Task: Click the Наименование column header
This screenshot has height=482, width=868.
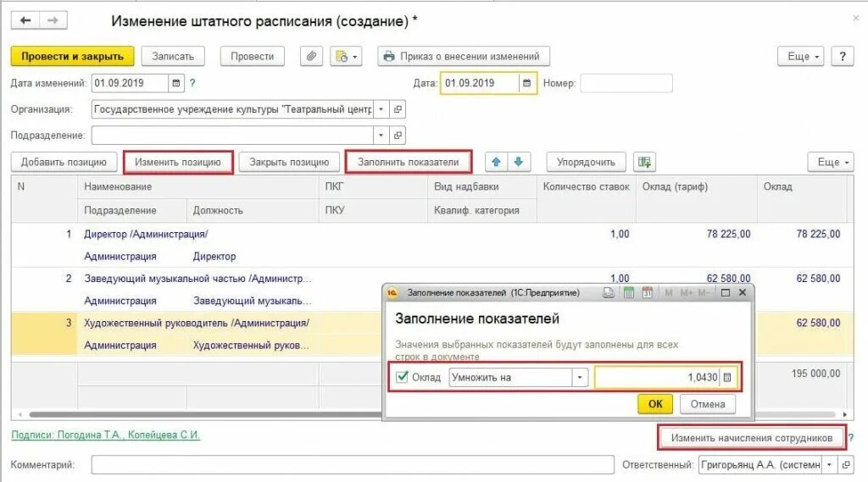Action: pos(198,187)
